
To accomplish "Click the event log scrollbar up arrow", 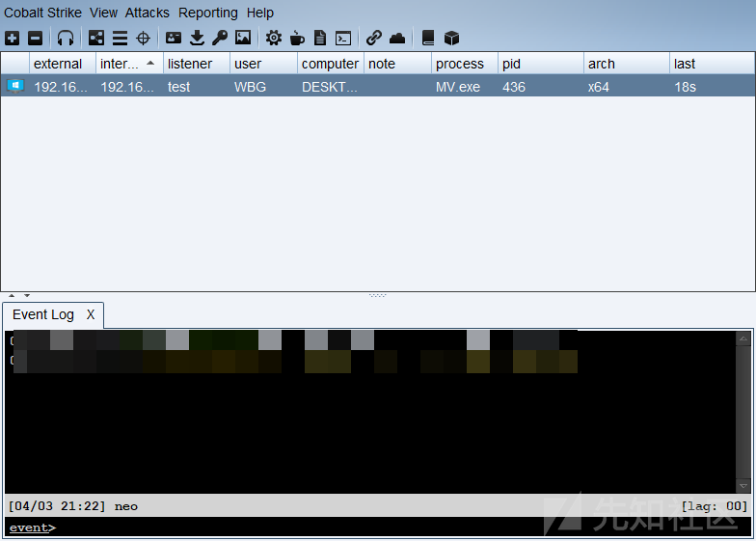I will click(742, 338).
